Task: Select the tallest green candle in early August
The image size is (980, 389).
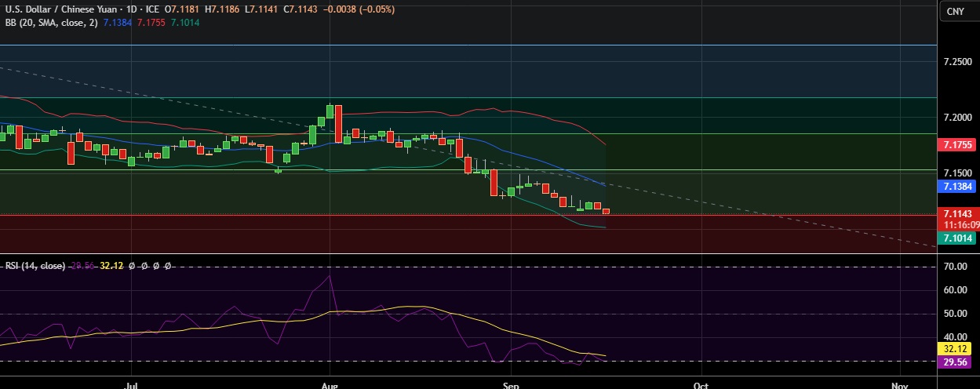Action: 331,112
